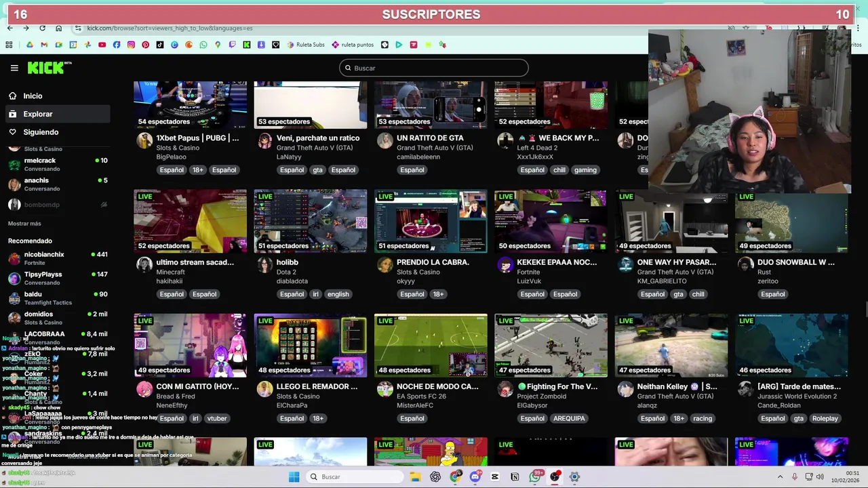Open baldu recommended channel
The width and height of the screenshot is (868, 488).
tap(58, 298)
